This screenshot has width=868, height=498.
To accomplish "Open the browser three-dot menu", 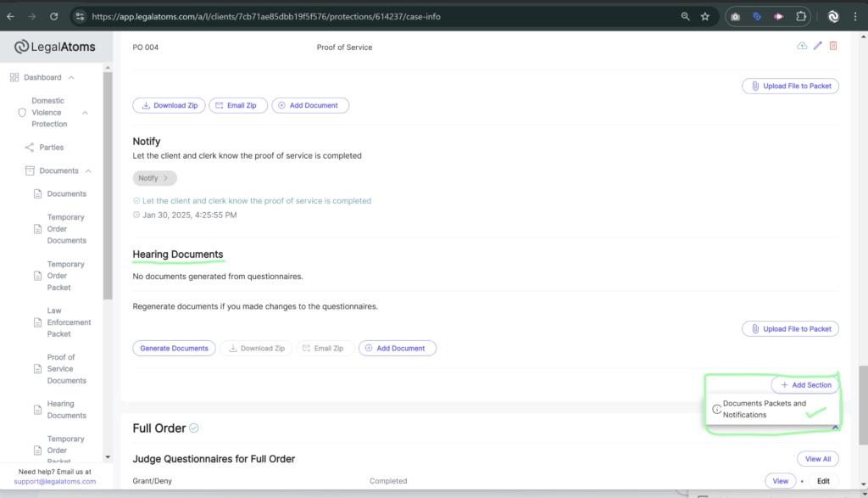I will click(855, 17).
